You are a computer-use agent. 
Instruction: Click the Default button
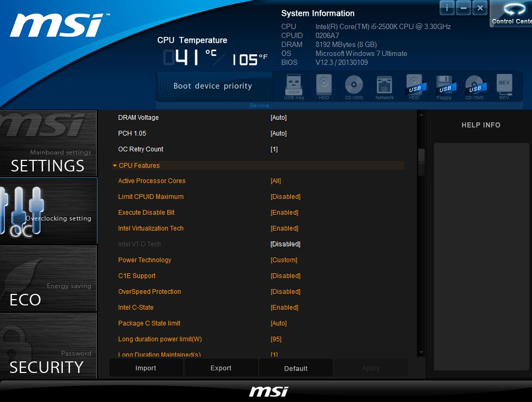pyautogui.click(x=296, y=368)
